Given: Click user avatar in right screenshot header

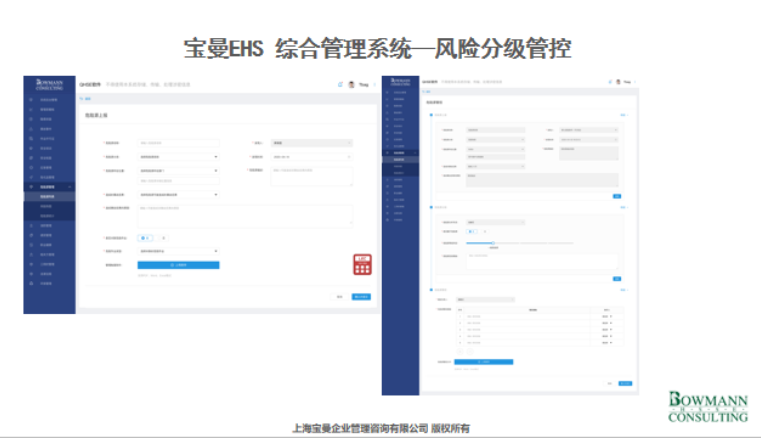Looking at the screenshot, I should click(618, 81).
